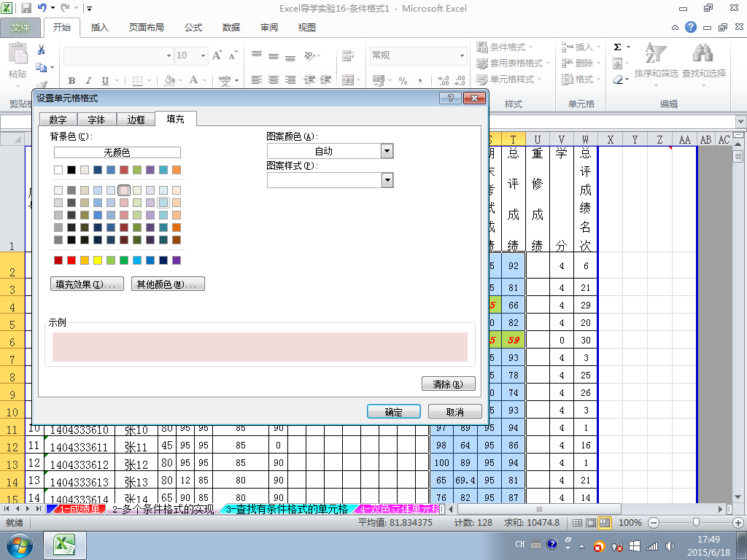Click the Merge and center icon
The height and width of the screenshot is (560, 747).
click(348, 80)
